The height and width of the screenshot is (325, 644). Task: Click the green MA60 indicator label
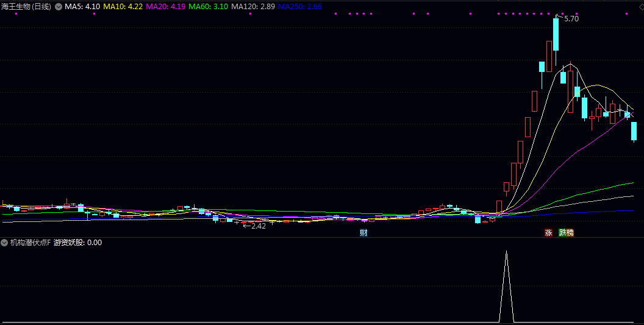tap(209, 7)
